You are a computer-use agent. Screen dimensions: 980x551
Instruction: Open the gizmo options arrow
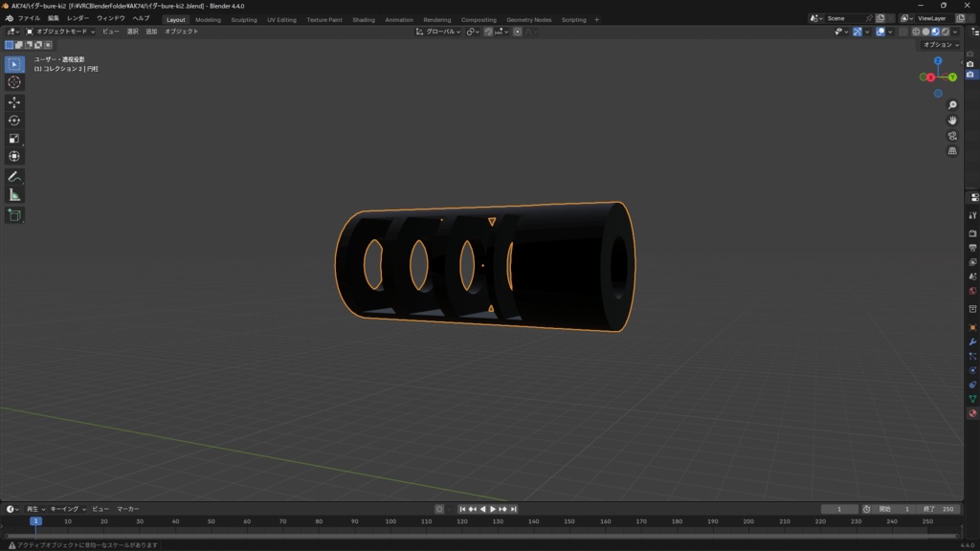[x=867, y=32]
